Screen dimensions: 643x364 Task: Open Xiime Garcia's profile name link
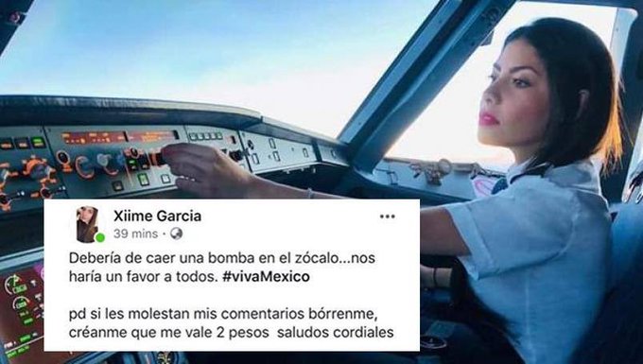[x=157, y=216]
